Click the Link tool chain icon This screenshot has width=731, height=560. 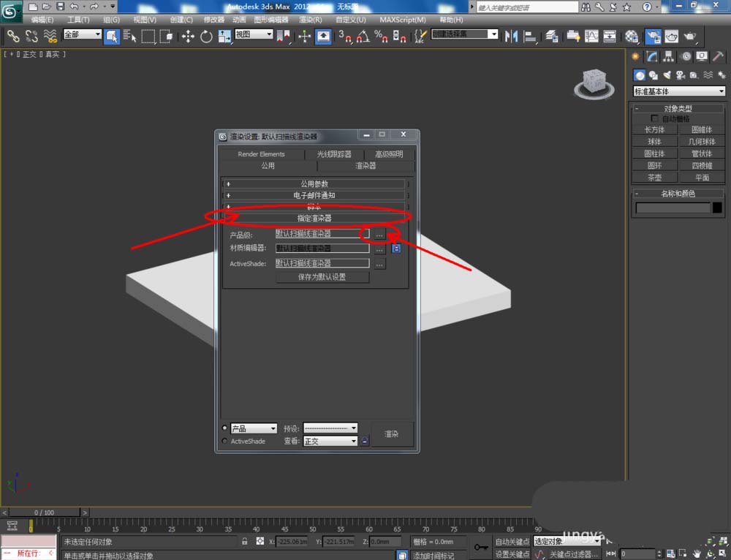click(13, 36)
